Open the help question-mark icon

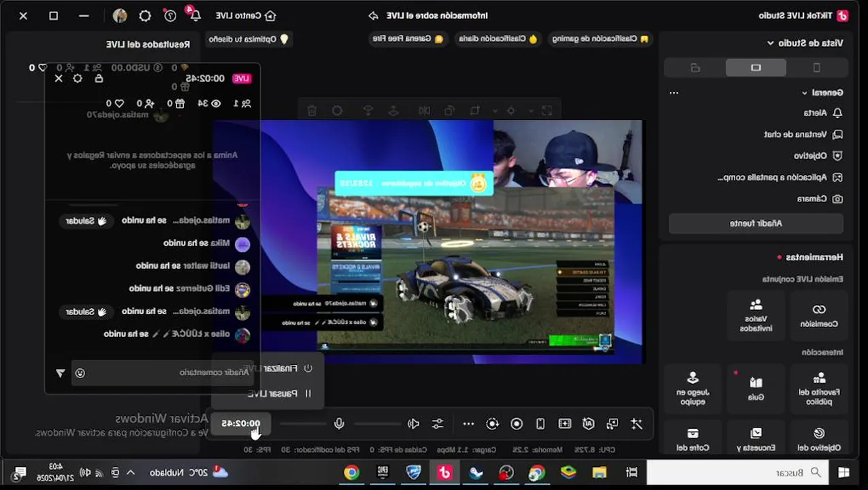click(x=170, y=15)
